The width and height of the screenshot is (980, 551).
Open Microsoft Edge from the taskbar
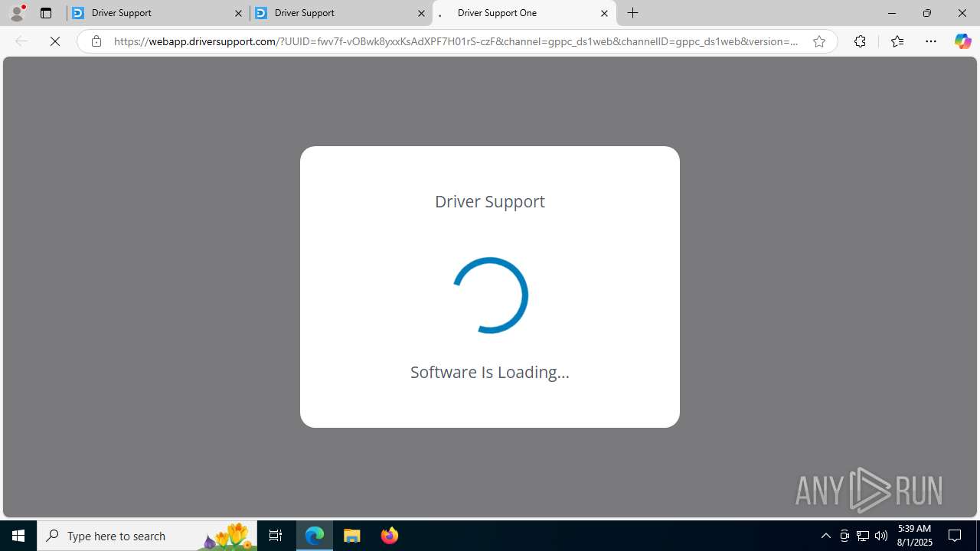tap(315, 536)
